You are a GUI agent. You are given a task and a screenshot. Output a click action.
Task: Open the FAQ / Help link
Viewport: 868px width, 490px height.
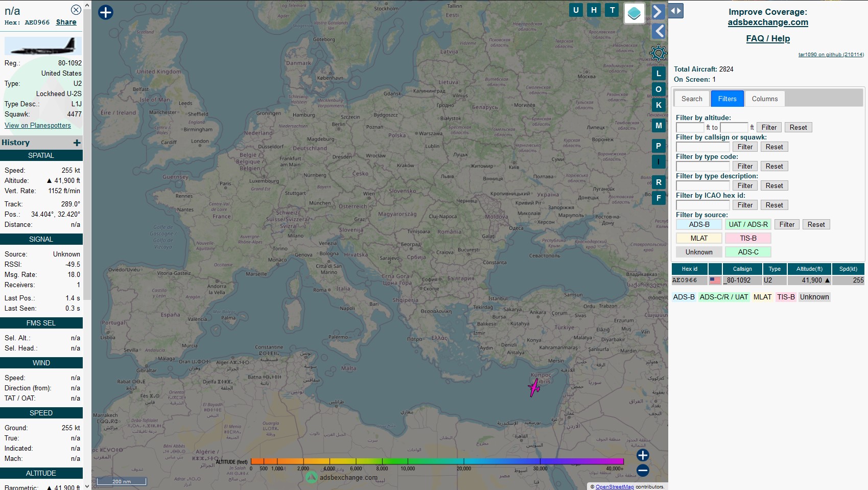(x=768, y=38)
